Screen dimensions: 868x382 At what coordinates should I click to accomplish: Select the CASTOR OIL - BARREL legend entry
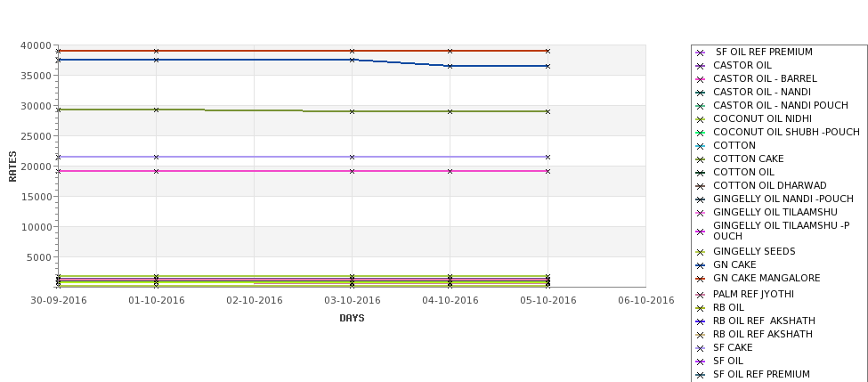(765, 78)
